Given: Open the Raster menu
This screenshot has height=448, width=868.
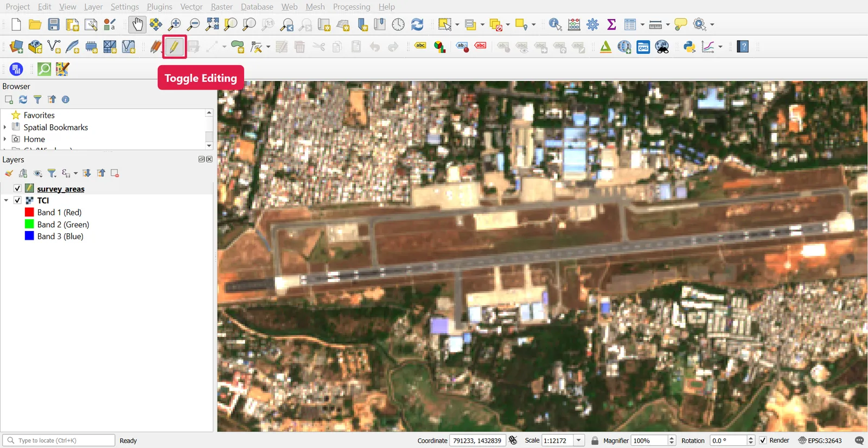Looking at the screenshot, I should [x=221, y=7].
